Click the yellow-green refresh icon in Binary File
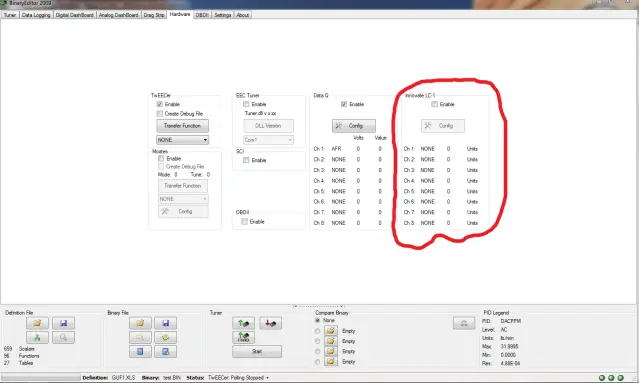The height and width of the screenshot is (383, 639). 165,337
